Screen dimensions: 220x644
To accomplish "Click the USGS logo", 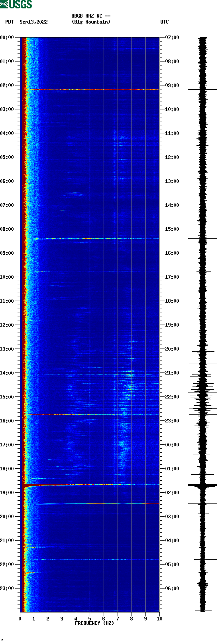I will click(16, 4).
